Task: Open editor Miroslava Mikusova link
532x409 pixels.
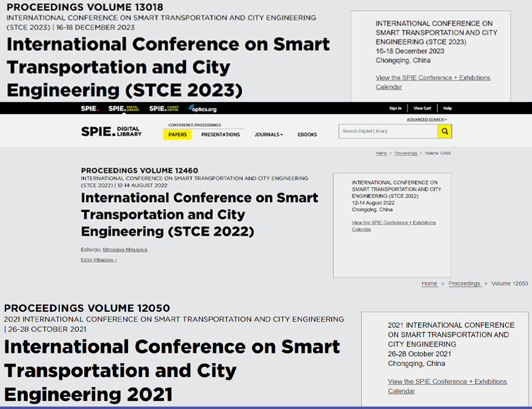Action: [125, 250]
